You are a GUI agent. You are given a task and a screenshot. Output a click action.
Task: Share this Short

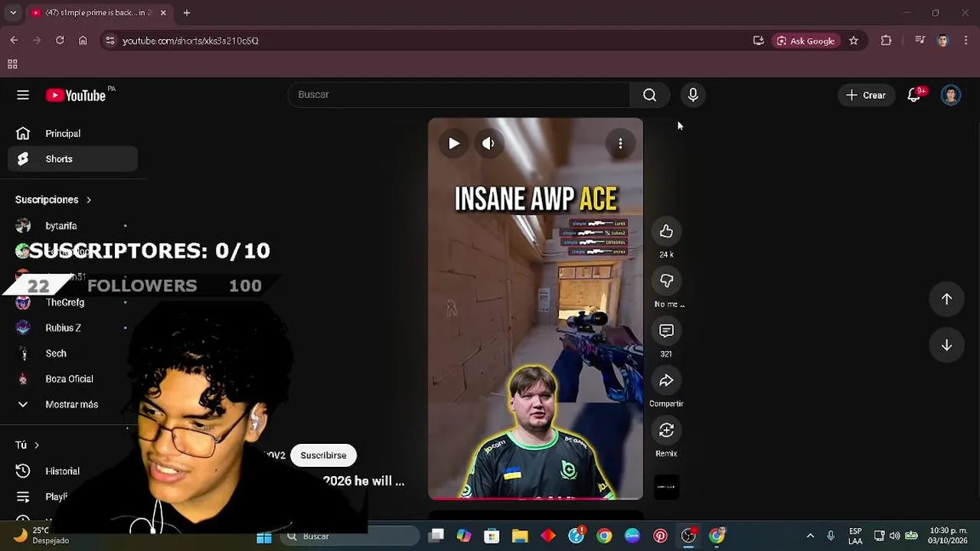click(x=666, y=380)
